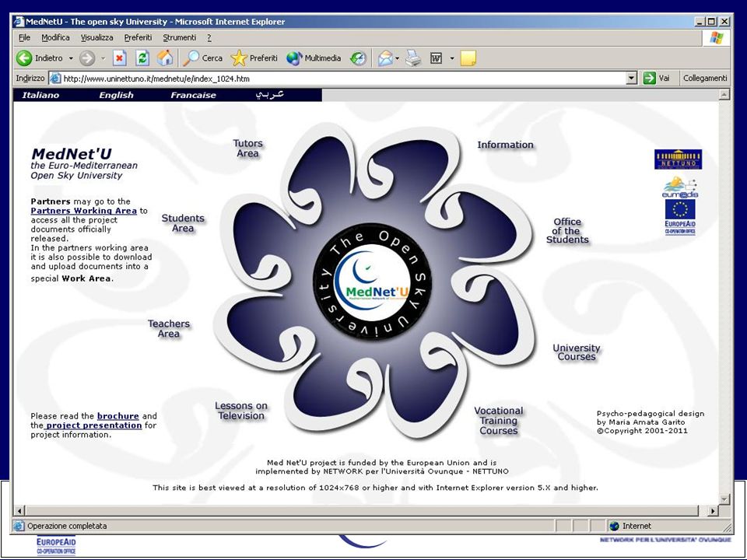Switch site language to English
This screenshot has width=747, height=560.
(x=116, y=95)
